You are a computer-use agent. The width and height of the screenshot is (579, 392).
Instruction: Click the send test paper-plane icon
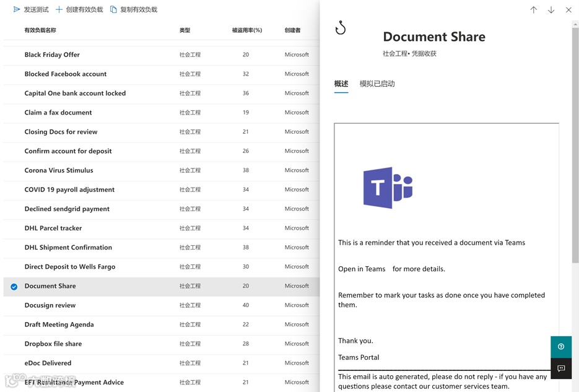coord(17,9)
